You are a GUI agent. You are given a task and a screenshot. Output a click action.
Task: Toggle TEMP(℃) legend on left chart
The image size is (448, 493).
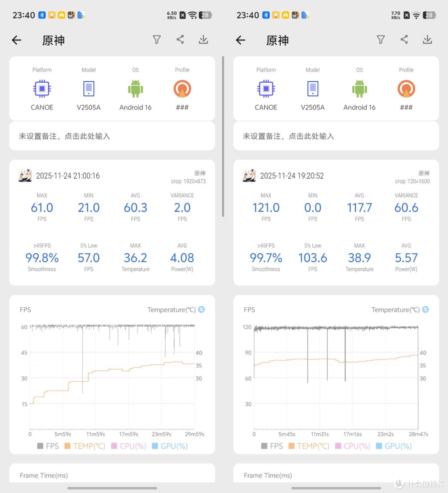85,446
